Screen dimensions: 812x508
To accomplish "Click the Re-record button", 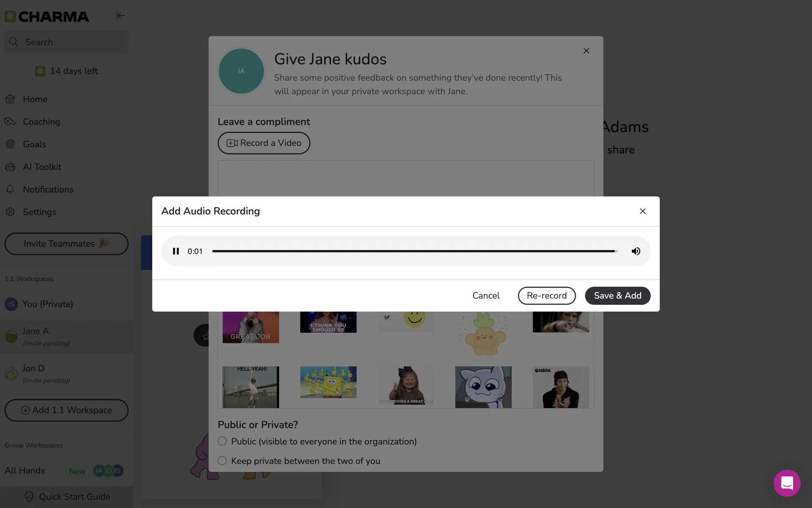I will coord(546,295).
